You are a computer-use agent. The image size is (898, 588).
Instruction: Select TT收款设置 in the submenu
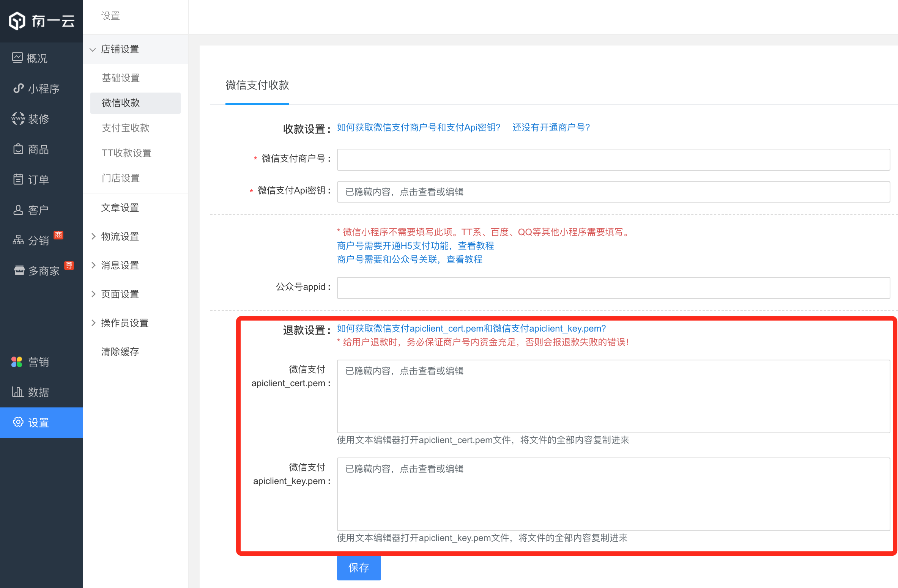[x=127, y=153]
